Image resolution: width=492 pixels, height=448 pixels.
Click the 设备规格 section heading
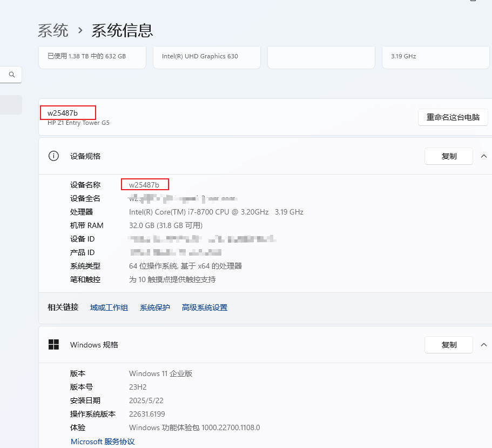85,156
